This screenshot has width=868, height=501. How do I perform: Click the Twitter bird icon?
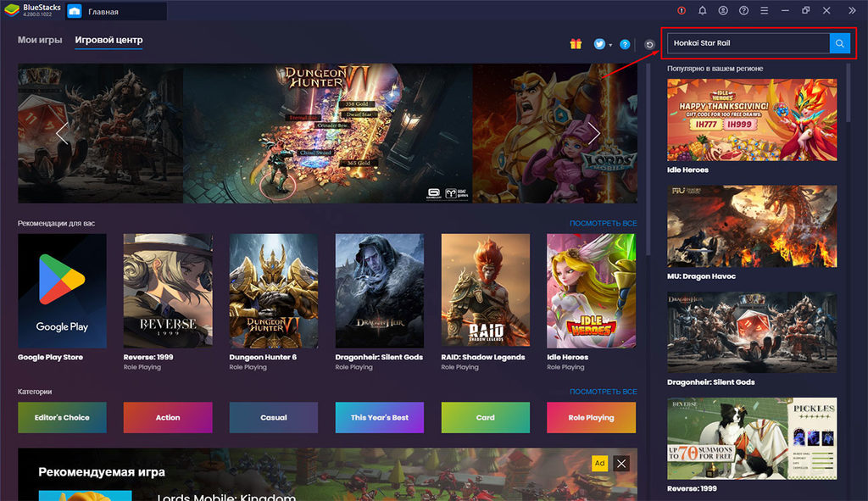point(599,44)
